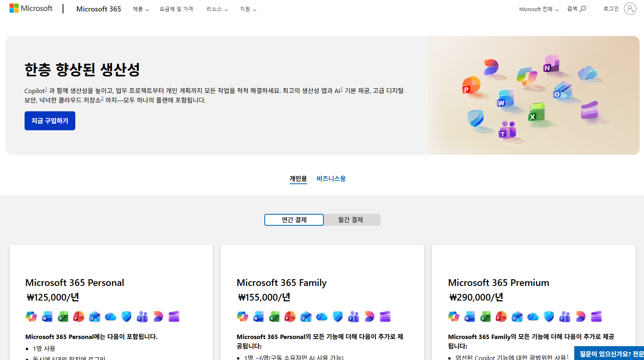Click the Clipchamp icon in Premium plan
644x360 pixels.
[596, 316]
